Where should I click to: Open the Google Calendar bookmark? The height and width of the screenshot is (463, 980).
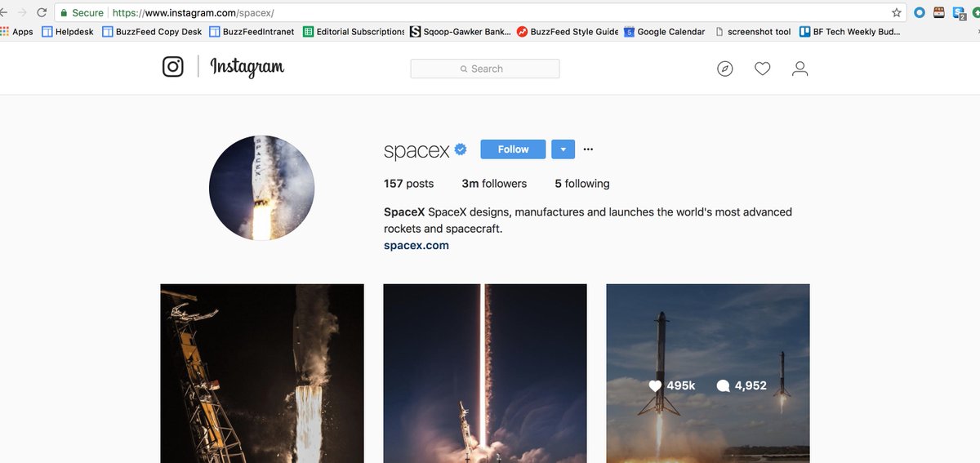pos(664,32)
